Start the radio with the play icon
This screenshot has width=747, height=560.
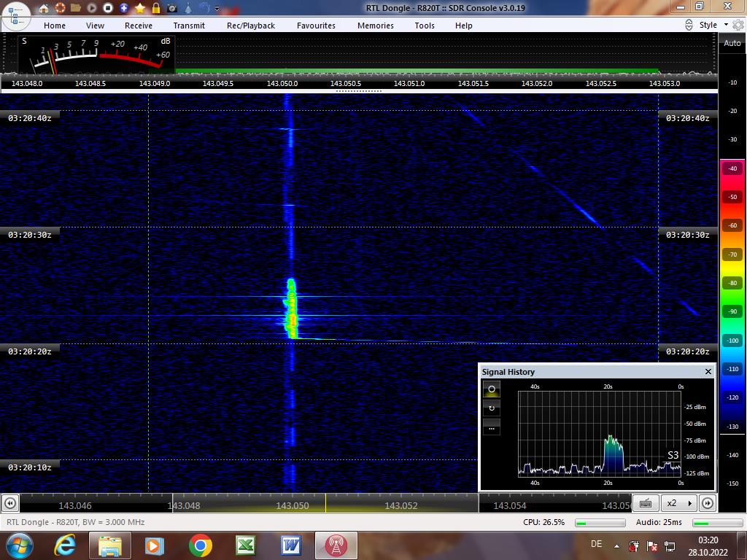[91, 8]
